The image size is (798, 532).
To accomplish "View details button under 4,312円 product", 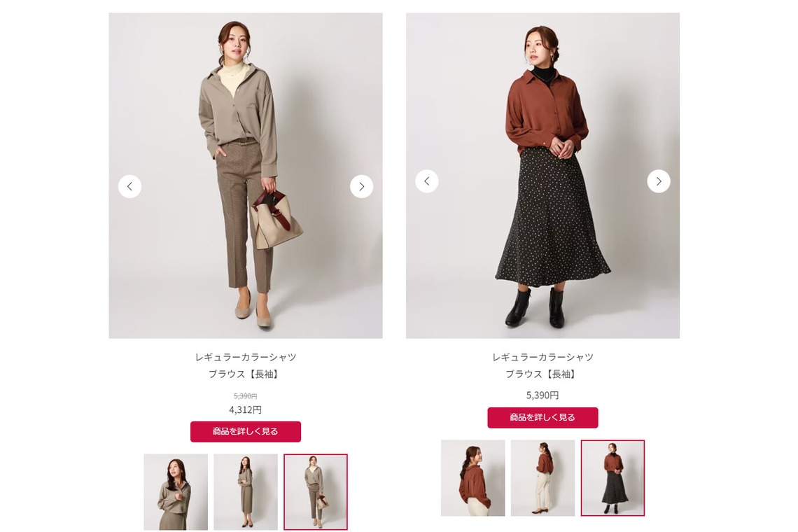I will 245,432.
